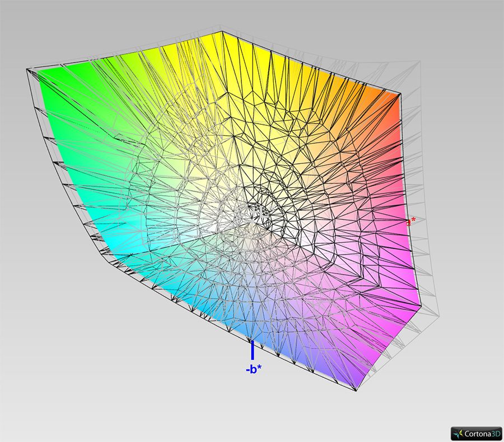The height and width of the screenshot is (442, 504).
Task: Click the blue -b* axis line
Action: pos(253,350)
